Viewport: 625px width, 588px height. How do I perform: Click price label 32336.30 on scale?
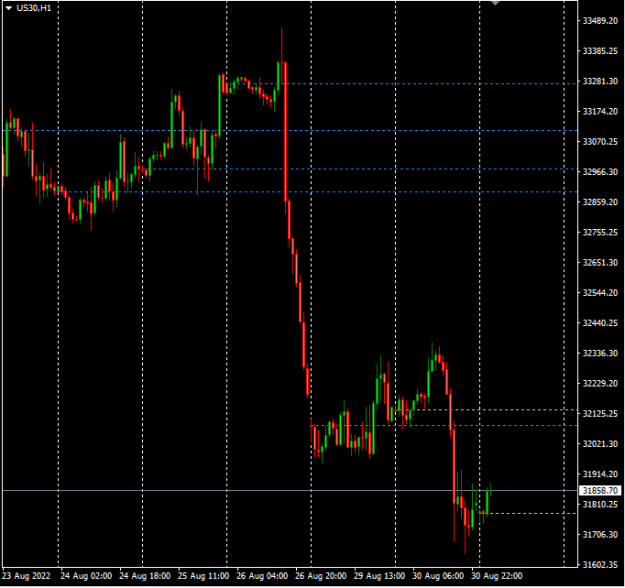600,353
